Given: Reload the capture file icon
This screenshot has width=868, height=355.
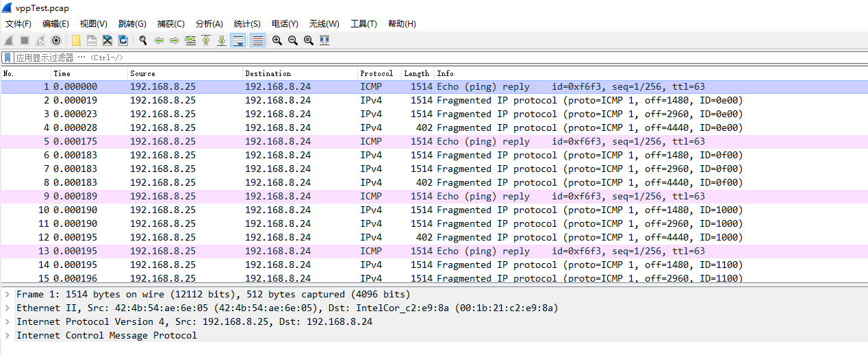Looking at the screenshot, I should click(123, 40).
